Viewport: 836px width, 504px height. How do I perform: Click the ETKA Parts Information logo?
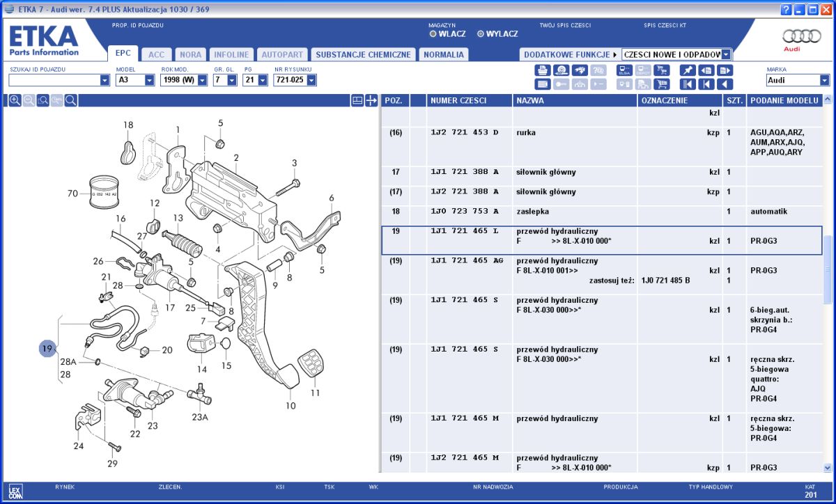click(43, 41)
